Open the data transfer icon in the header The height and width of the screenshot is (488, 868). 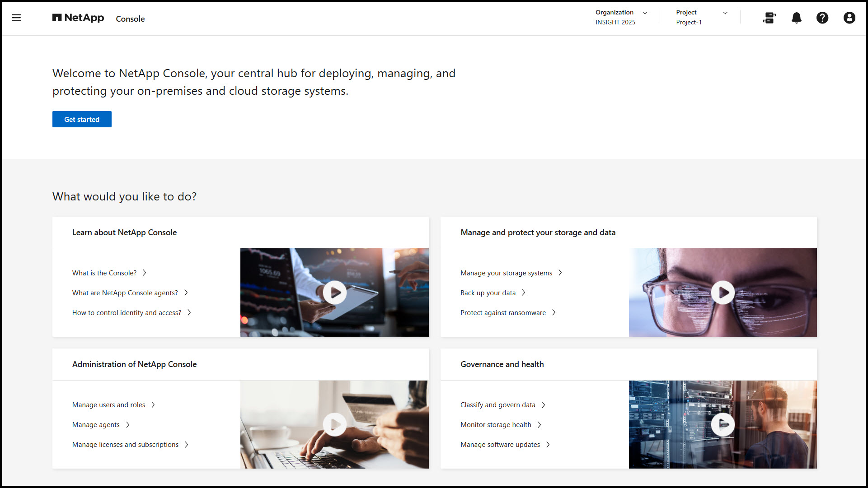pos(769,18)
